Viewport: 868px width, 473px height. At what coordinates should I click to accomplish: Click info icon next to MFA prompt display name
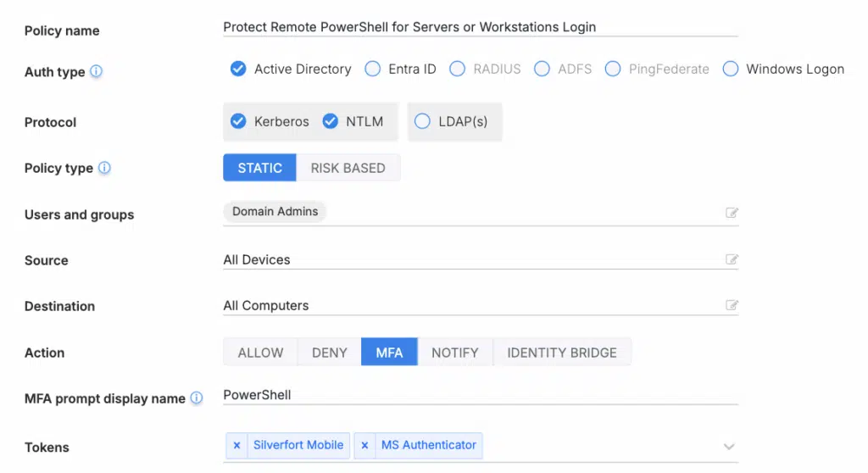pos(197,398)
